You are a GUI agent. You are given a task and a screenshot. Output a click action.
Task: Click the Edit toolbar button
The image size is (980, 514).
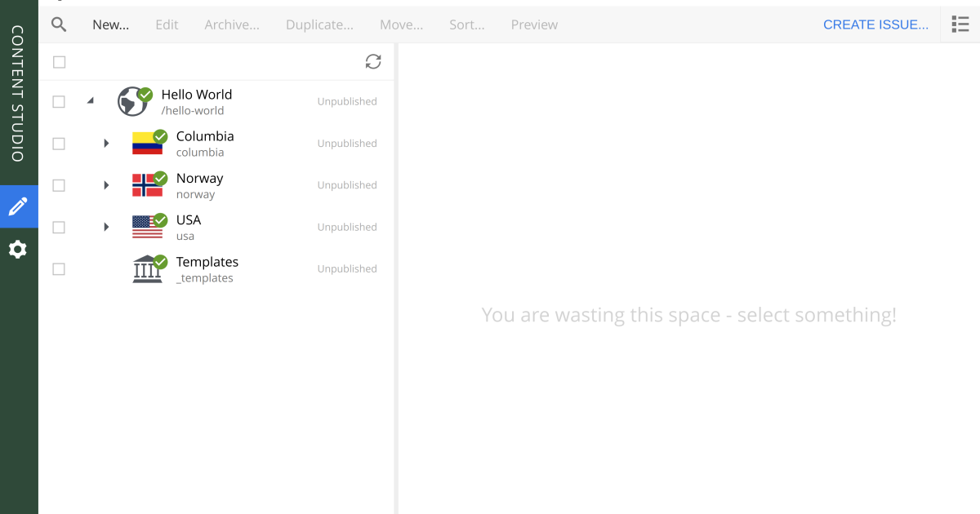tap(166, 24)
